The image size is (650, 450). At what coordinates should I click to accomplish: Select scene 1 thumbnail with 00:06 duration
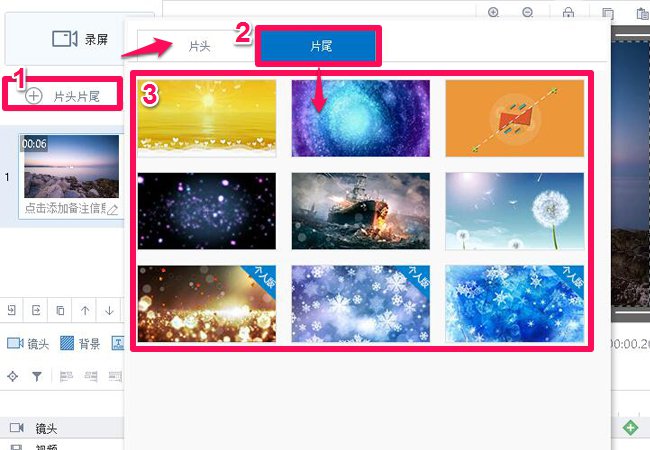click(71, 166)
